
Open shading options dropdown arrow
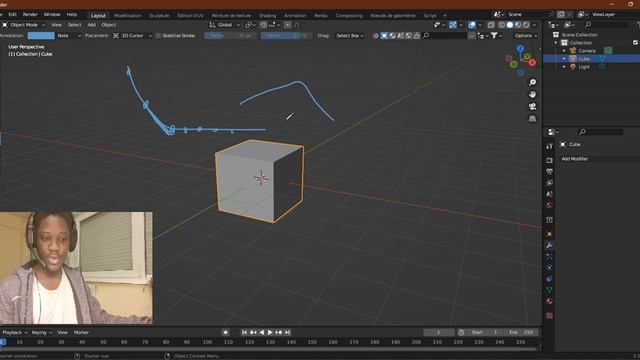click(x=534, y=25)
